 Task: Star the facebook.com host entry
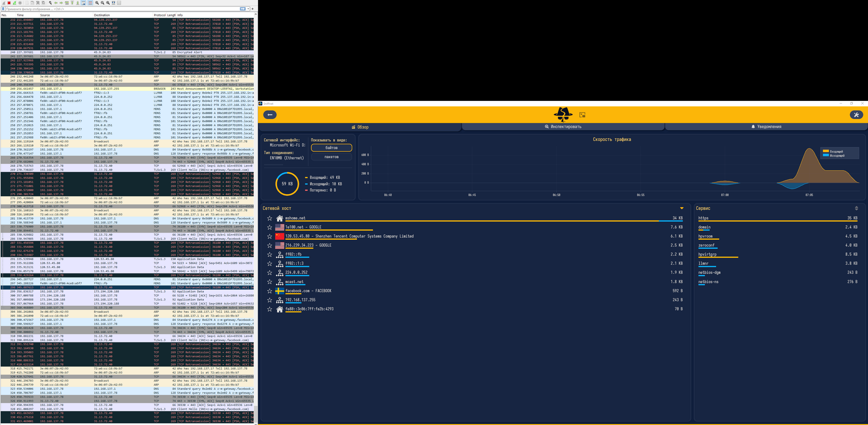[270, 291]
